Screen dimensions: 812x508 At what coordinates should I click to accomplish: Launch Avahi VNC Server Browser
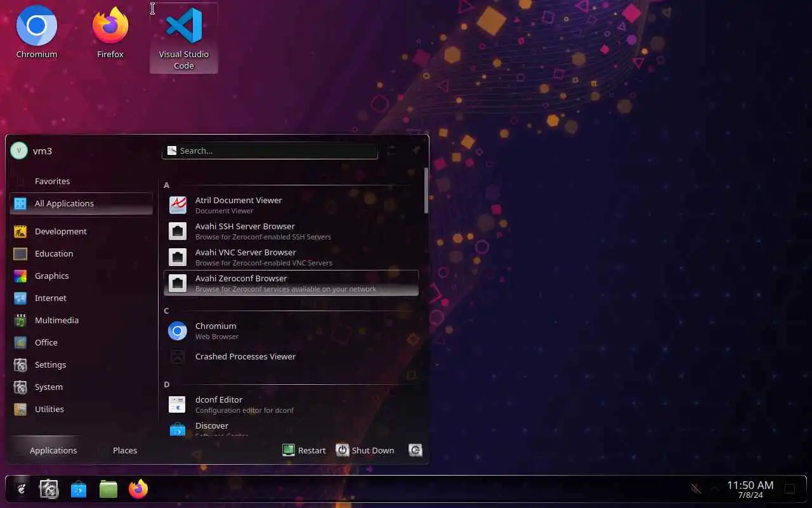pyautogui.click(x=291, y=257)
